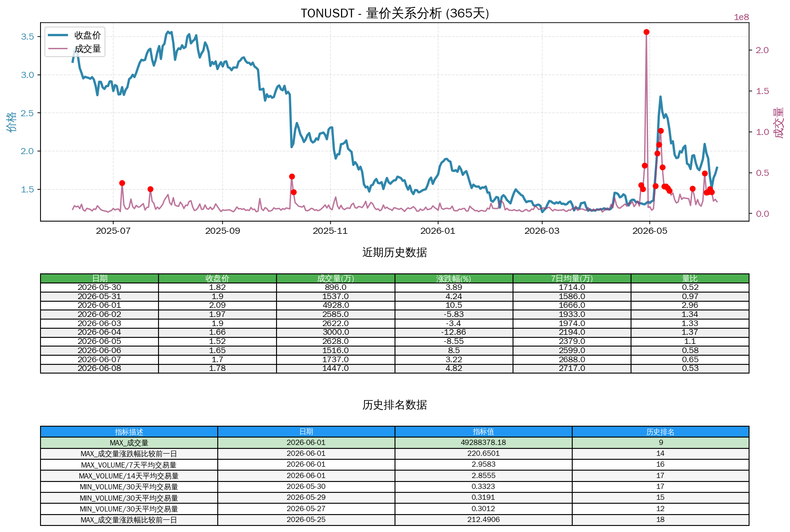Click the 成交量(万) column header
The height and width of the screenshot is (532, 790).
[336, 278]
